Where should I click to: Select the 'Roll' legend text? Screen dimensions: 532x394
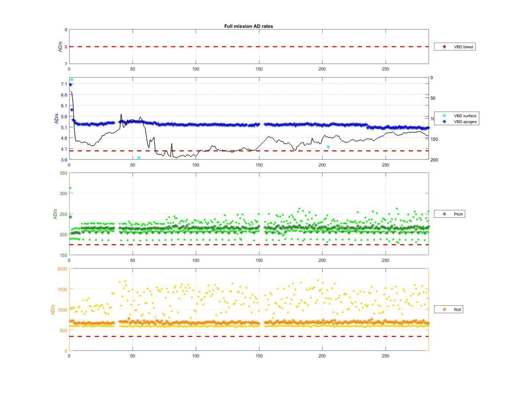458,309
